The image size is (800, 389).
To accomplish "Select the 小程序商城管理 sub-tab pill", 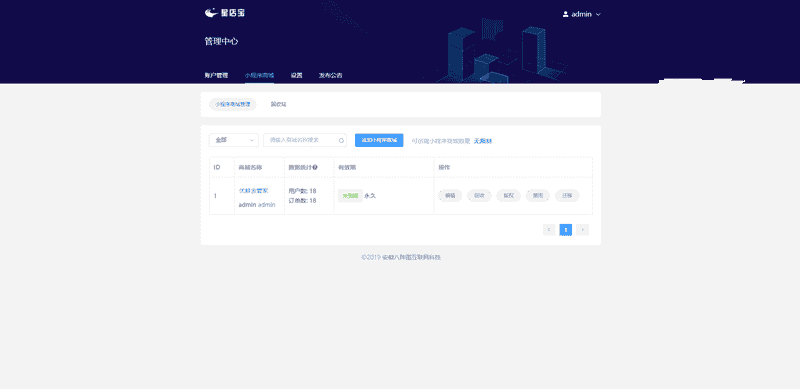I will click(233, 104).
